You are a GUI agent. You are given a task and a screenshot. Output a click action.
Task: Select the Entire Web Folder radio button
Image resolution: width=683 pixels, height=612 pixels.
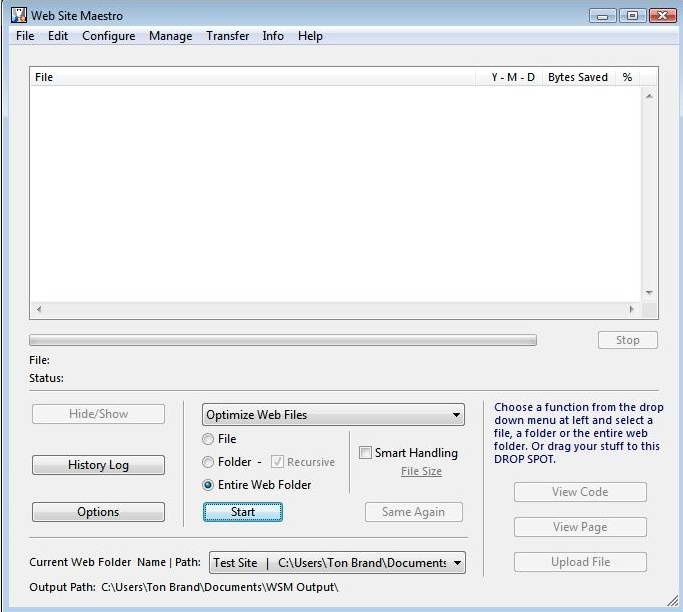pos(208,485)
